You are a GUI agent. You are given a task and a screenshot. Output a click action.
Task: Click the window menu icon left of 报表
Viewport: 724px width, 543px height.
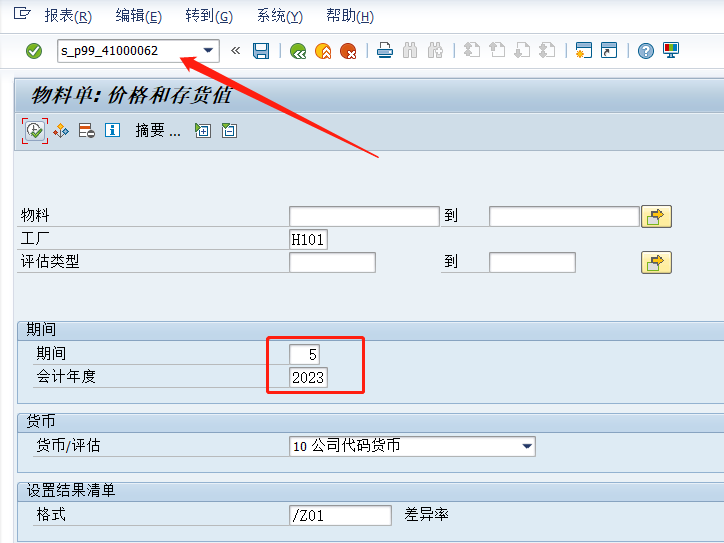[x=22, y=13]
